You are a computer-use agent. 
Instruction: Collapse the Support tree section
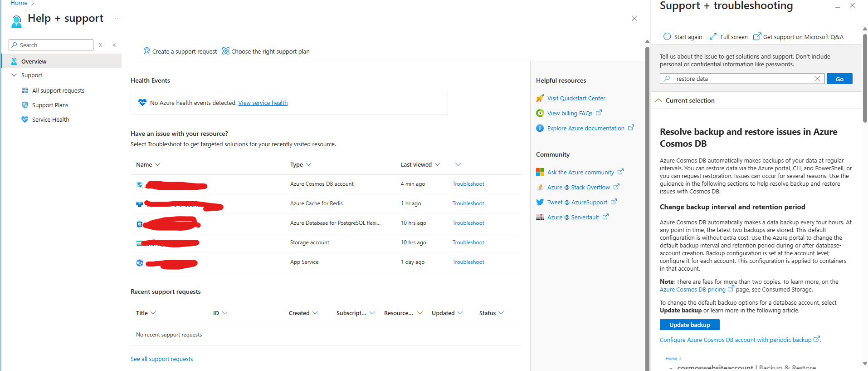pyautogui.click(x=14, y=75)
